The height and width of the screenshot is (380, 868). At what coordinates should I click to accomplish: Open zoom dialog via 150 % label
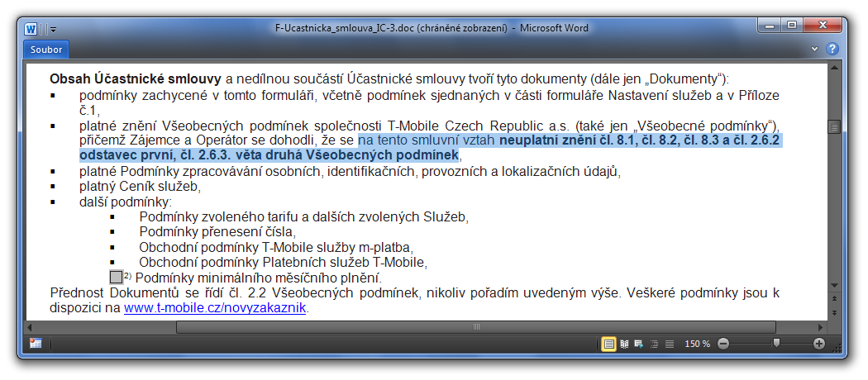point(697,344)
